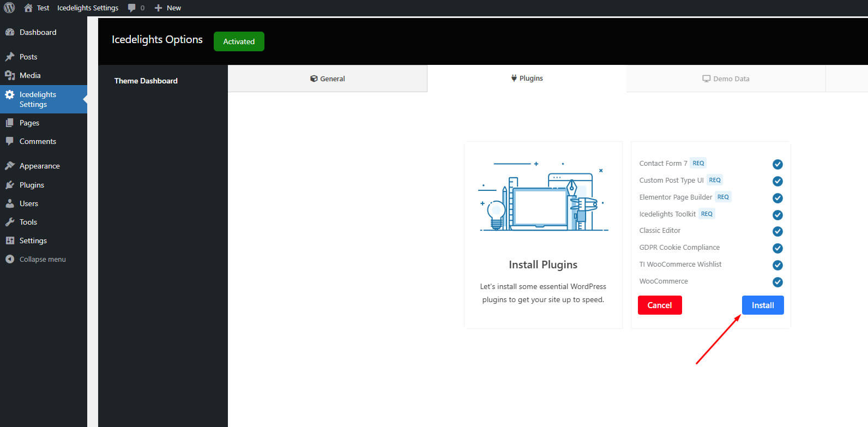
Task: Click the Plugins plug icon in sidebar
Action: click(10, 185)
